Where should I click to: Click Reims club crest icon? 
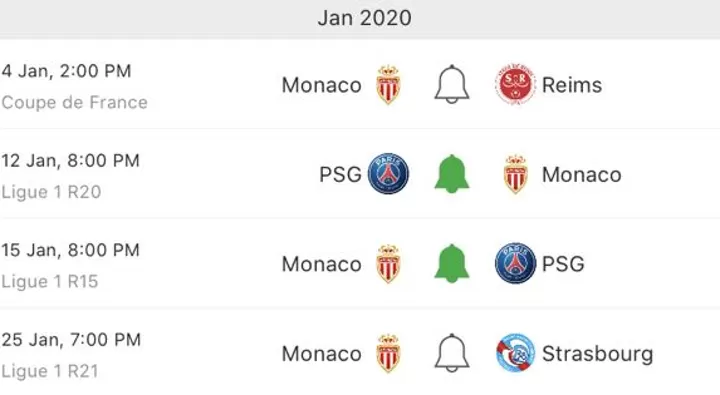(x=515, y=85)
